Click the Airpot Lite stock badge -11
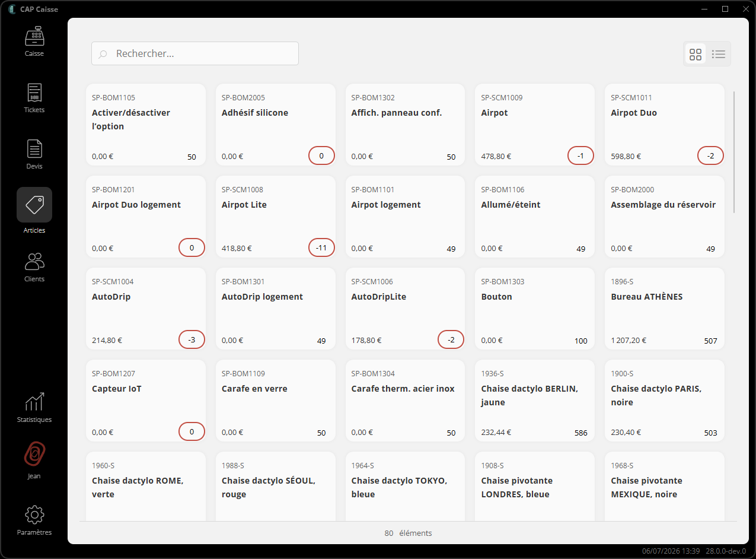Image resolution: width=756 pixels, height=559 pixels. click(321, 247)
